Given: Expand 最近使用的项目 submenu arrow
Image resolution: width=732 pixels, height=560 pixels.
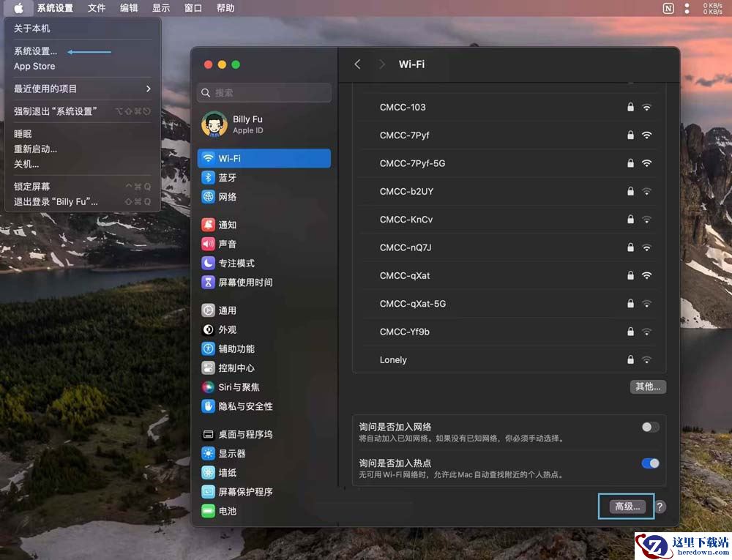Looking at the screenshot, I should point(149,89).
